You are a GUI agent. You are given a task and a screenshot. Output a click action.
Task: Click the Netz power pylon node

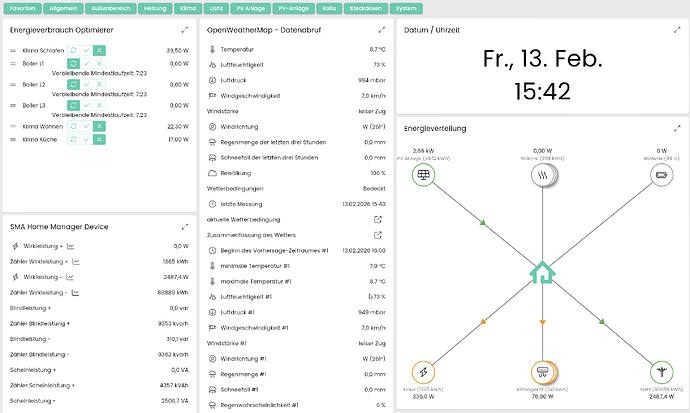(x=662, y=373)
